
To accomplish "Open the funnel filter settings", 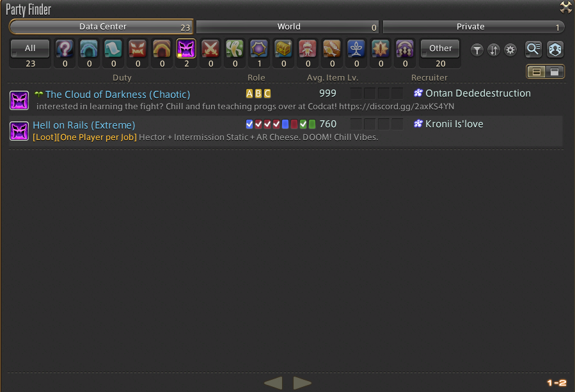I will pyautogui.click(x=477, y=50).
